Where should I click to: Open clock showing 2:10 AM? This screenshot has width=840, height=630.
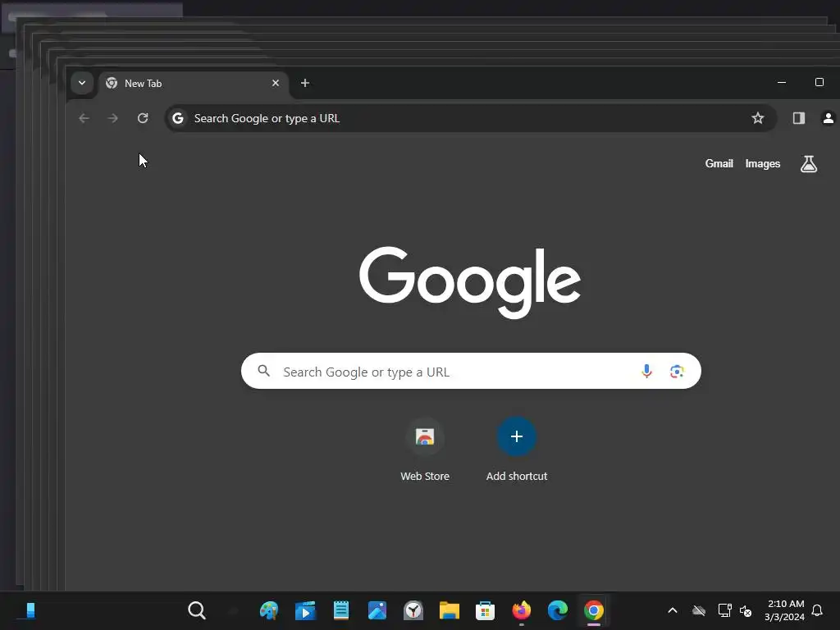[x=785, y=610]
